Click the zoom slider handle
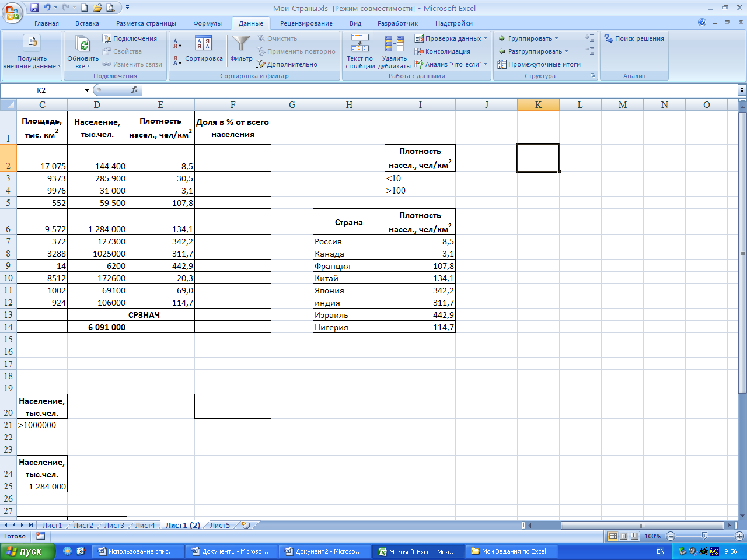This screenshot has height=560, width=747. click(x=704, y=536)
